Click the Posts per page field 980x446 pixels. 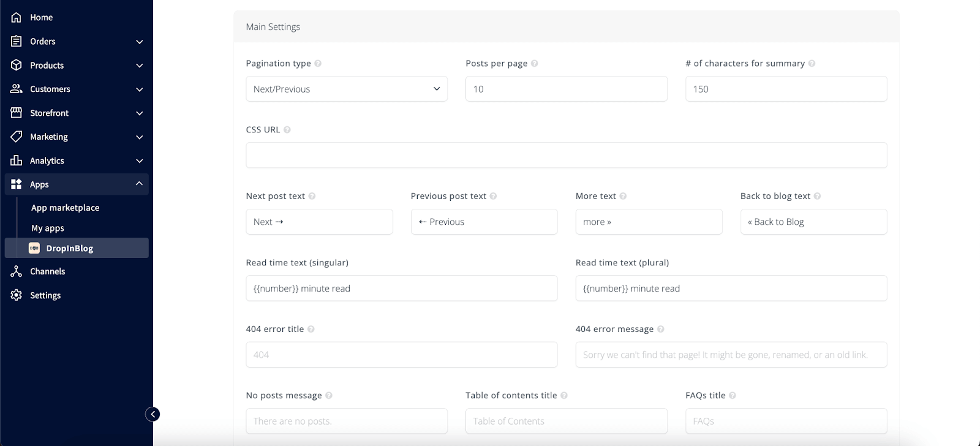[567, 89]
